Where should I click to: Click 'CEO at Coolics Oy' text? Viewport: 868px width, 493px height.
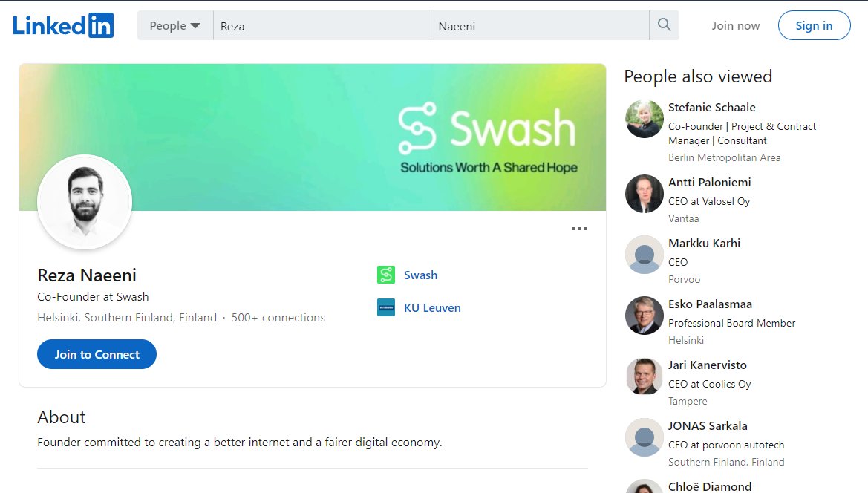tap(710, 384)
